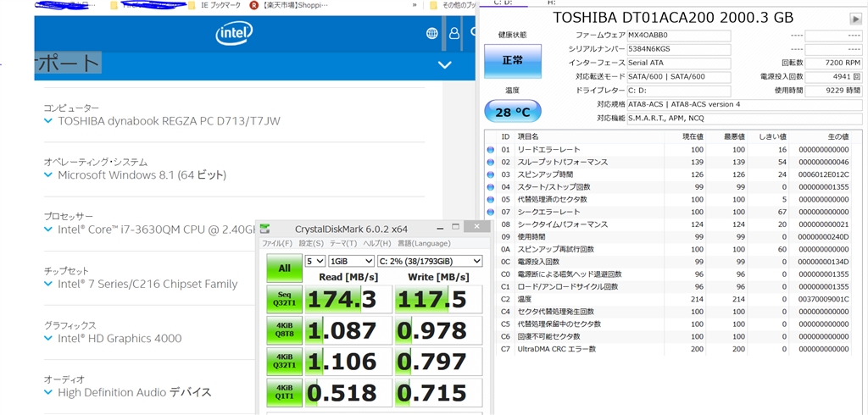Screen dimensions: 868x415
Task: Expand the プロセッサー section
Action: pyautogui.click(x=48, y=230)
